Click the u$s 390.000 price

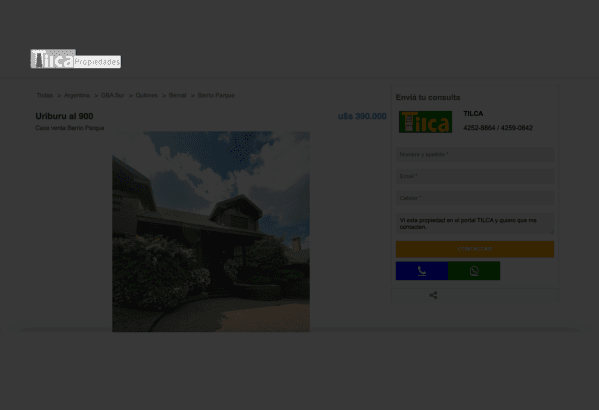pos(362,116)
